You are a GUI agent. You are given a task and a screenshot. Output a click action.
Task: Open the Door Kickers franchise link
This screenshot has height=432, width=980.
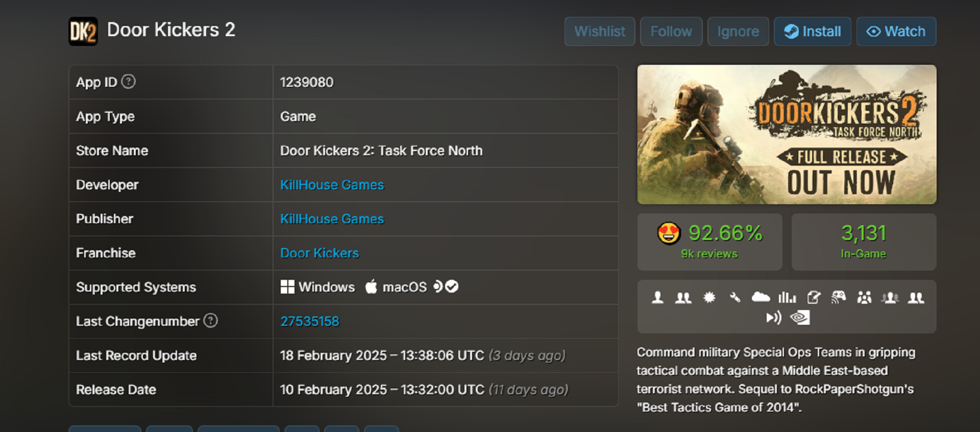(320, 253)
